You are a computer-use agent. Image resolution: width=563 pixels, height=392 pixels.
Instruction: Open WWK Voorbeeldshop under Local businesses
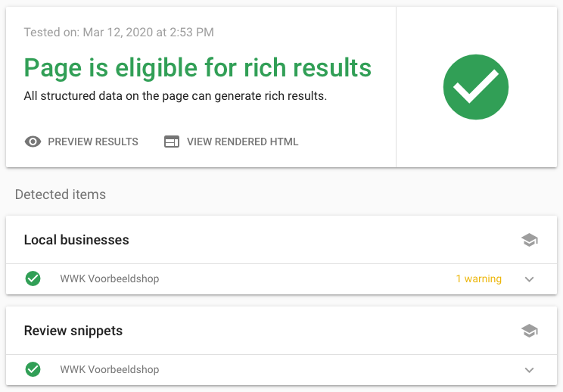(110, 279)
